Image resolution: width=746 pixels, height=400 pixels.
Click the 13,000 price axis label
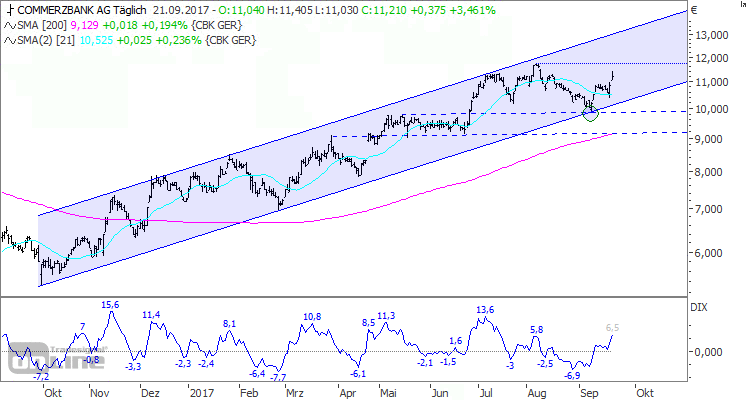point(712,35)
